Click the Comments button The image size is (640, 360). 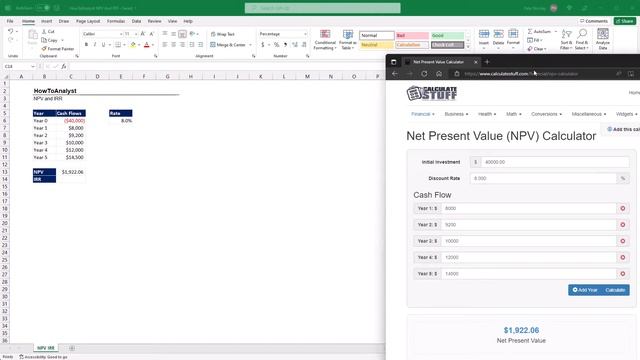pos(594,21)
